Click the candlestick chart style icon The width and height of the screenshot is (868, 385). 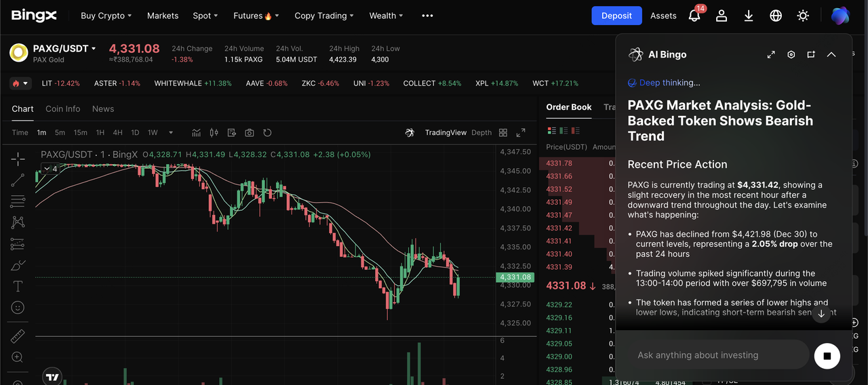(214, 133)
